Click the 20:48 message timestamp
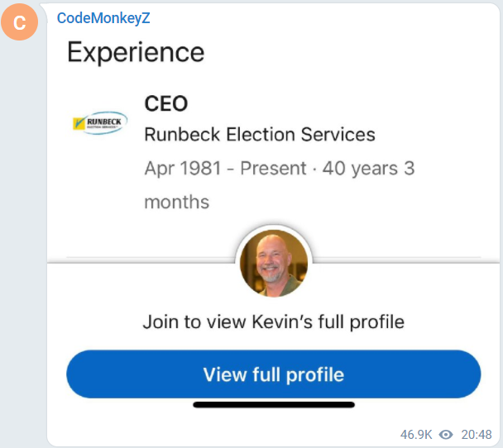 (x=477, y=434)
